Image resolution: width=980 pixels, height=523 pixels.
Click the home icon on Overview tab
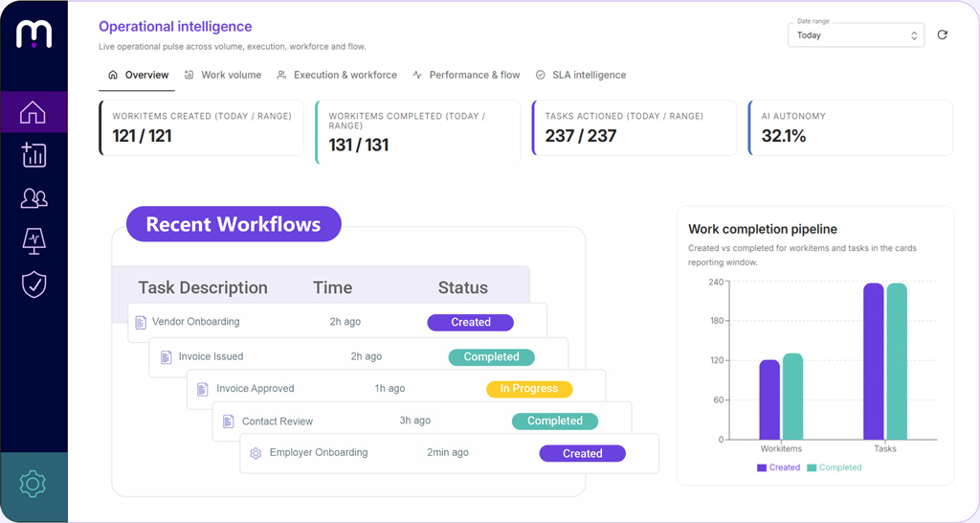click(113, 75)
